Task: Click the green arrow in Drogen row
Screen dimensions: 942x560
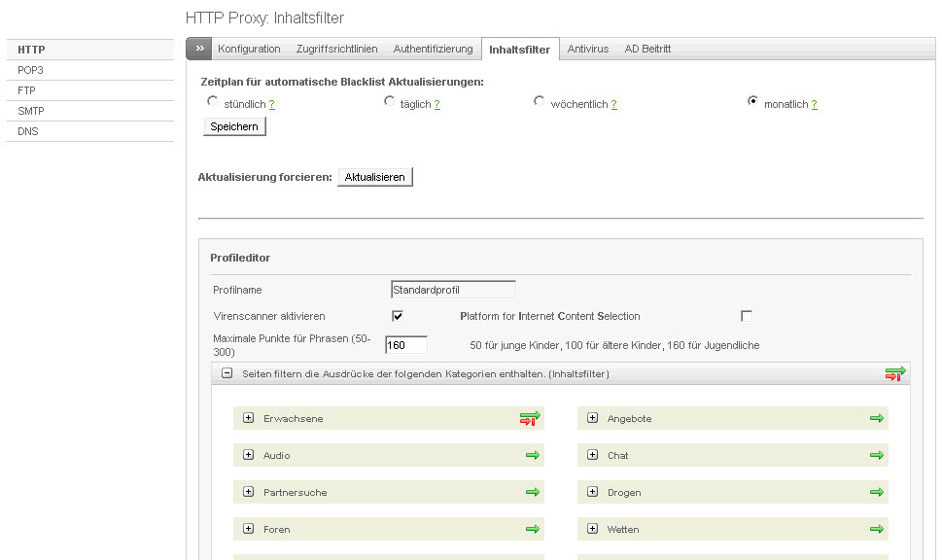Action: tap(876, 492)
